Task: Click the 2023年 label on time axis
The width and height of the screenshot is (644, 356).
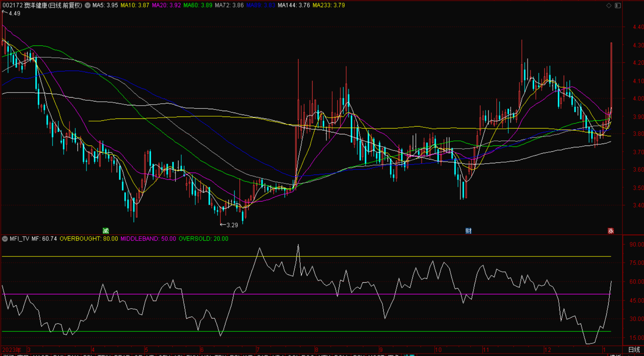Action: pyautogui.click(x=12, y=350)
